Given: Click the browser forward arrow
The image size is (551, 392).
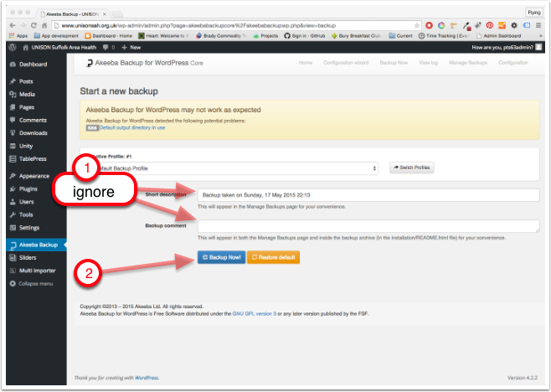Looking at the screenshot, I should pos(23,25).
